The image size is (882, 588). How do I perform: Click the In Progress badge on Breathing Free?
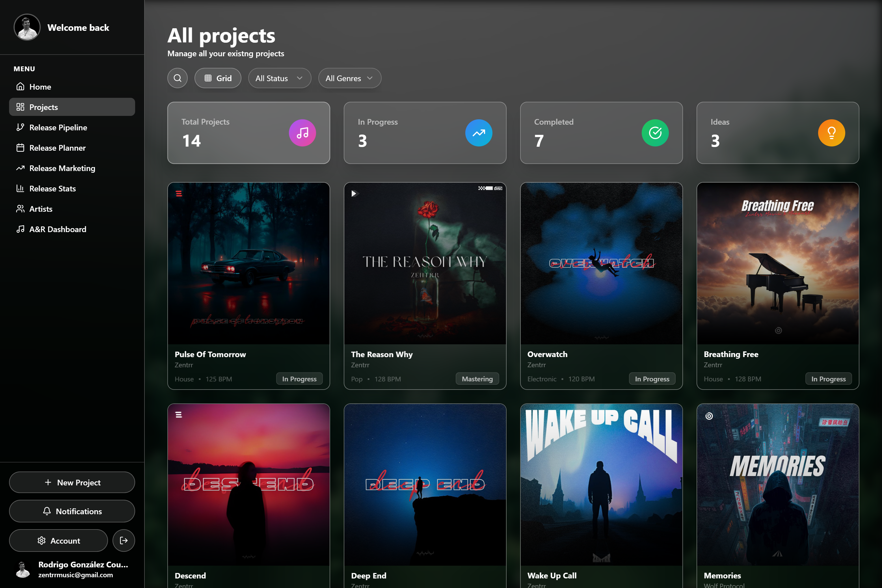click(828, 379)
